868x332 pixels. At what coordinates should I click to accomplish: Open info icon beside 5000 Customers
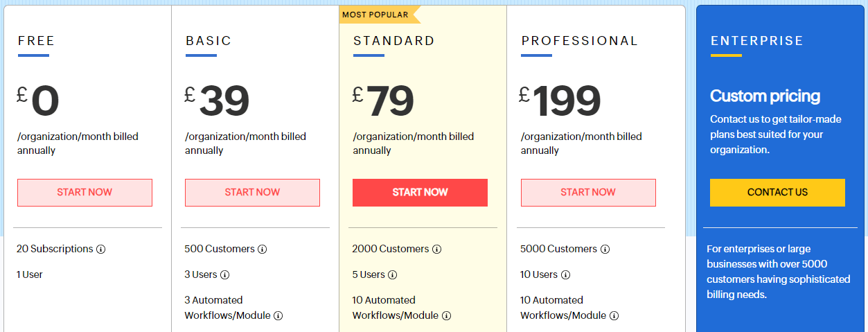point(605,250)
